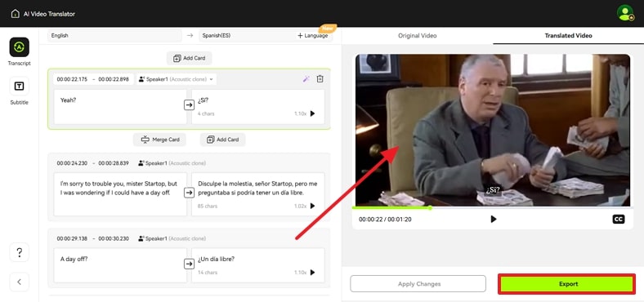Open the help question mark button
The height and width of the screenshot is (302, 644).
click(20, 252)
